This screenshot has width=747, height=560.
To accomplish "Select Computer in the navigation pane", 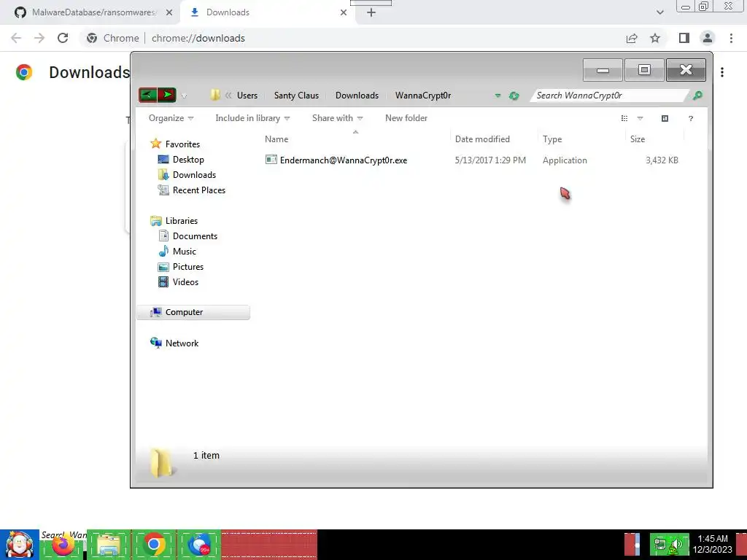I will (193, 312).
